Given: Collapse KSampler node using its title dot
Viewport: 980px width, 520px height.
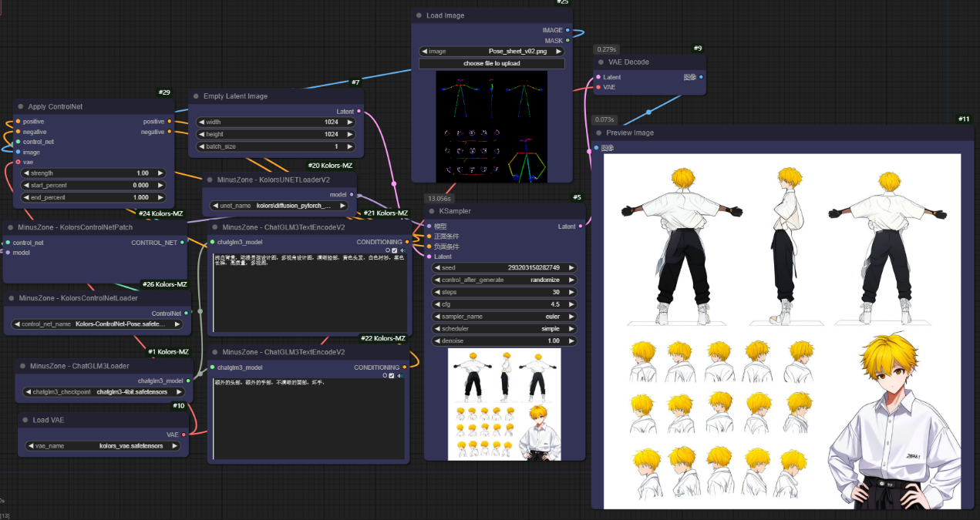Looking at the screenshot, I should click(x=432, y=211).
